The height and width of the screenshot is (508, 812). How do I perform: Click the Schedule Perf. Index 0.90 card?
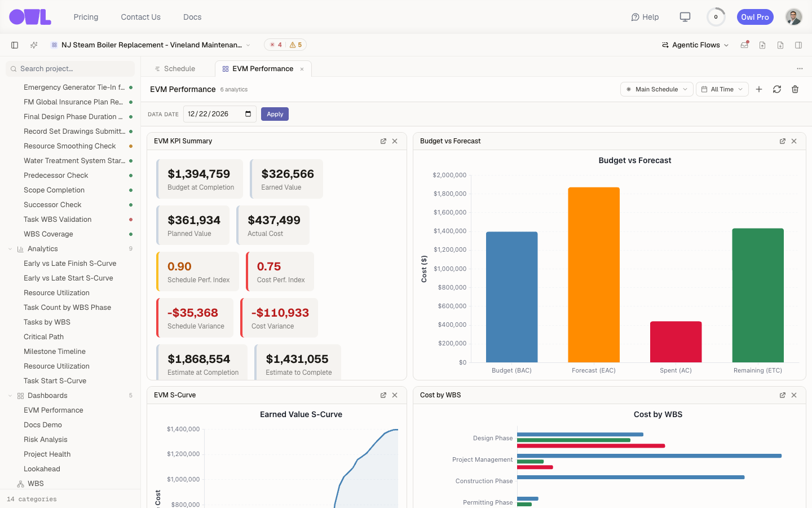(x=198, y=271)
